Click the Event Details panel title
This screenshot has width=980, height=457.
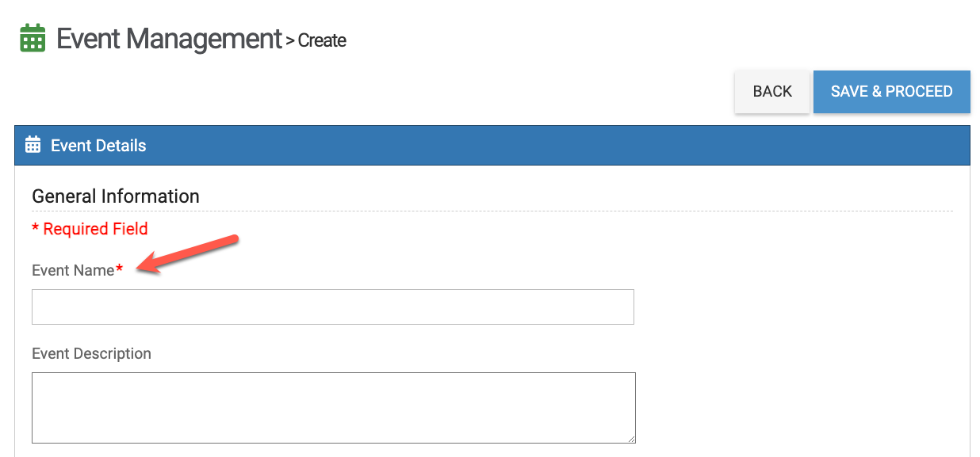coord(98,146)
